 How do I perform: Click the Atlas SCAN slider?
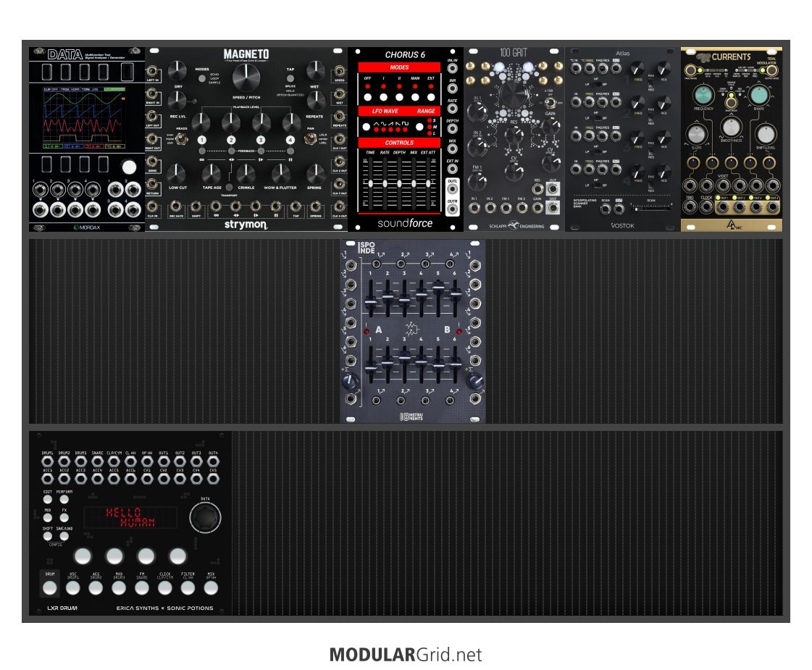pos(653,208)
